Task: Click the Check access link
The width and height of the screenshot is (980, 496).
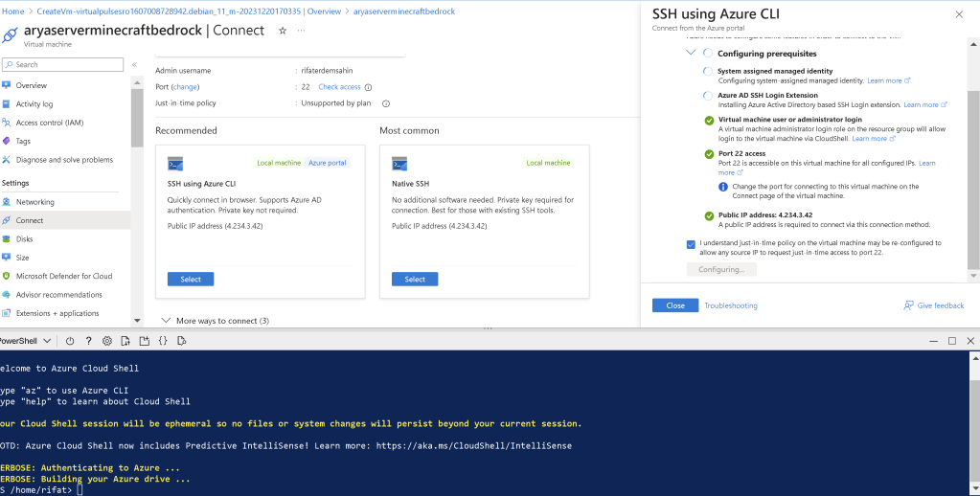Action: 339,87
